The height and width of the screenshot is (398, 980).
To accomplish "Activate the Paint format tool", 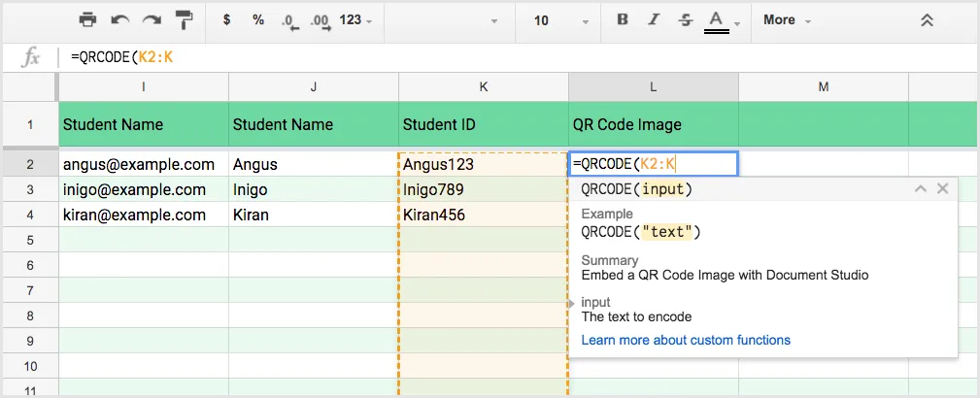I will [x=183, y=20].
